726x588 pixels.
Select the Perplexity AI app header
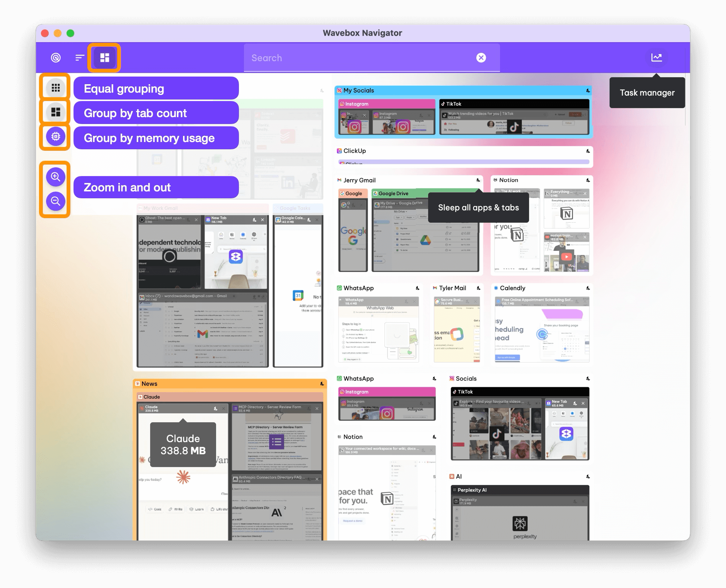pyautogui.click(x=520, y=490)
